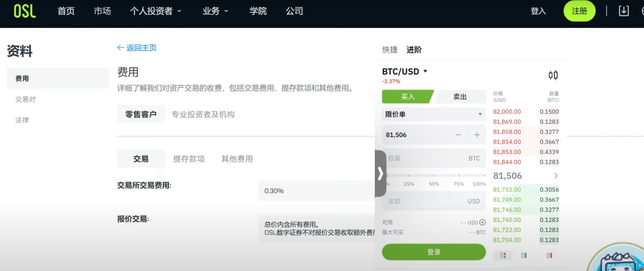Switch to the 进阶 trading tab
Screen dimensions: 644x271
coord(414,50)
